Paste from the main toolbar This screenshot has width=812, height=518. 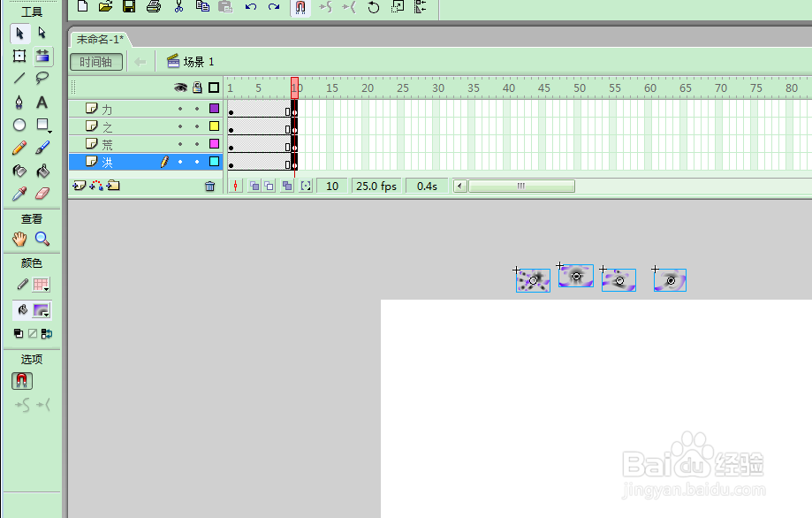(225, 7)
